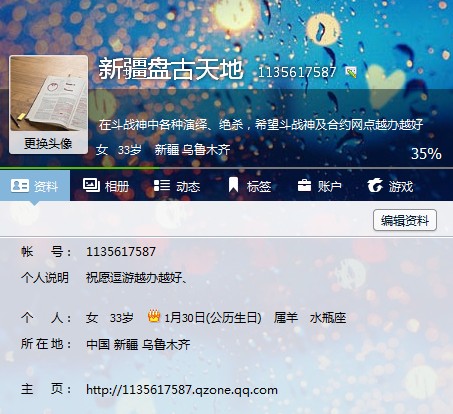453x414 pixels.
Task: Click the 35% profile completion indicator
Action: click(426, 154)
